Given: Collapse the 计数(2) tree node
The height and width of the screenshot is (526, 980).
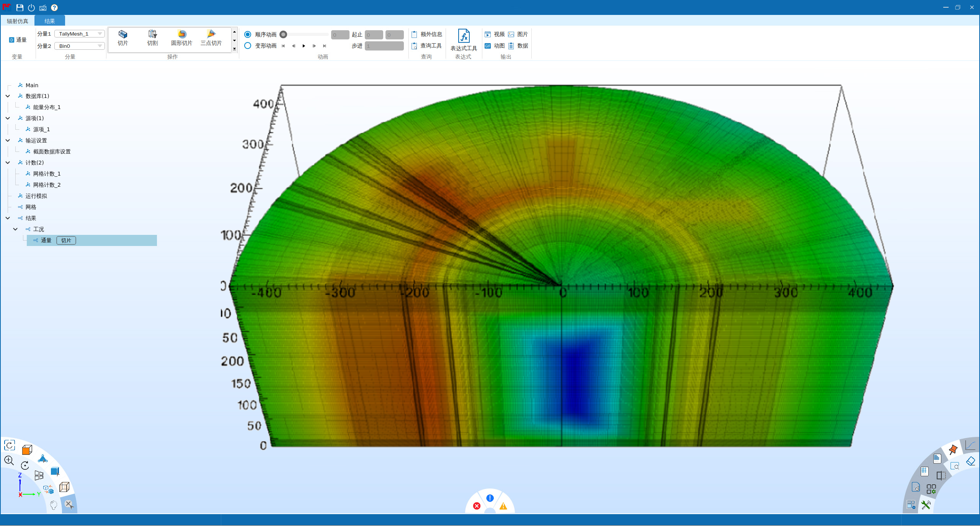Looking at the screenshot, I should click(8, 163).
